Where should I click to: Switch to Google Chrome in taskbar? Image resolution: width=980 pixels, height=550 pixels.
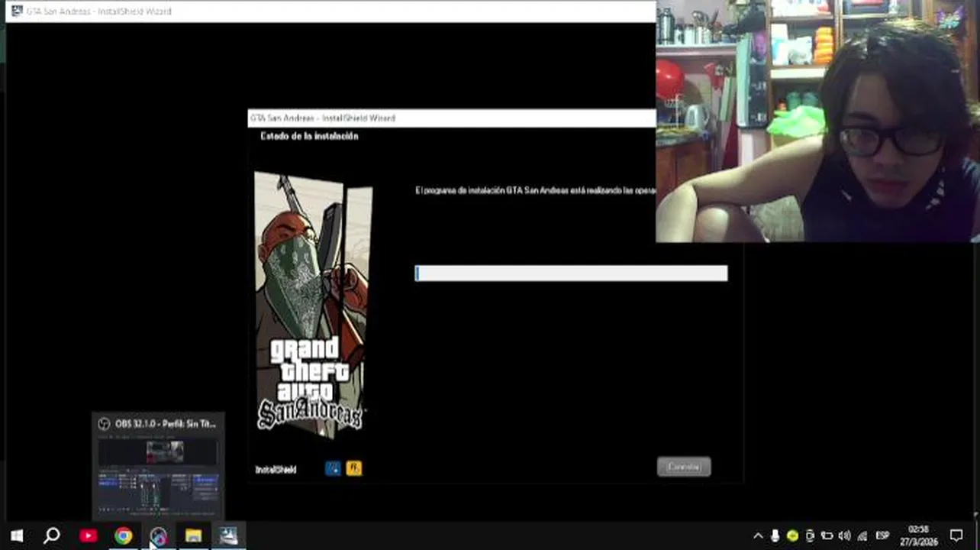[x=124, y=536]
